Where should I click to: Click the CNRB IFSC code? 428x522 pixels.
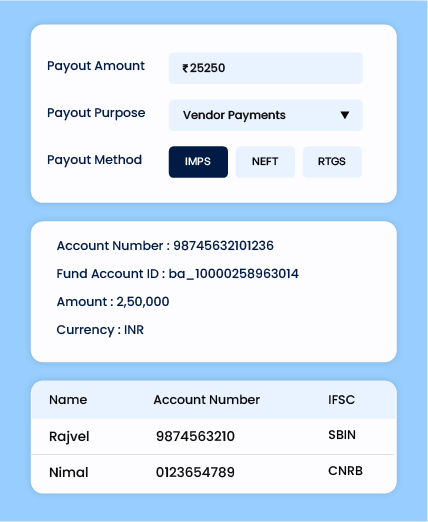[x=345, y=471]
